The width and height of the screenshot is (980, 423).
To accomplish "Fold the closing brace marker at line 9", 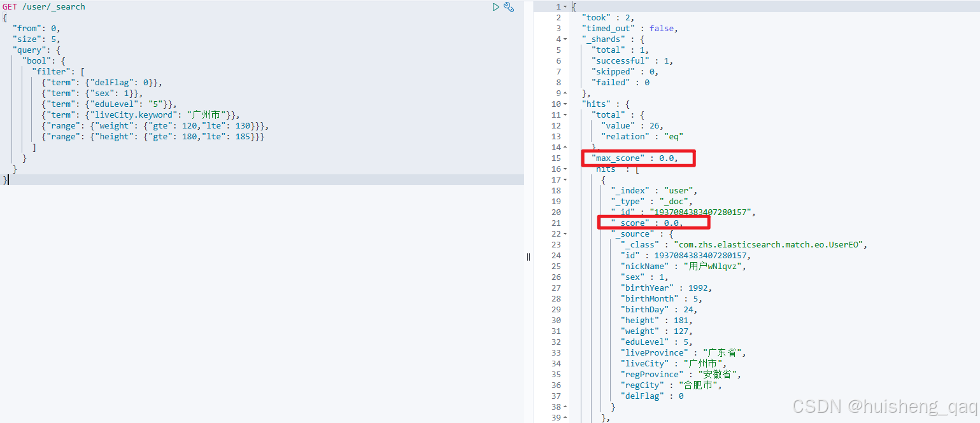I will 565,94.
